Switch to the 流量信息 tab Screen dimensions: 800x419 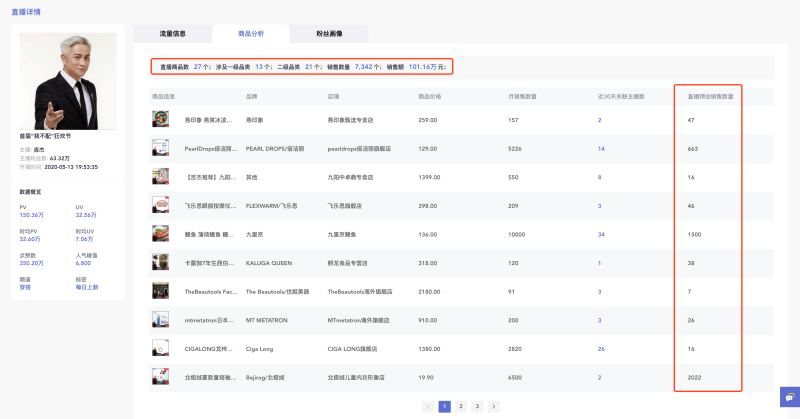click(x=173, y=33)
